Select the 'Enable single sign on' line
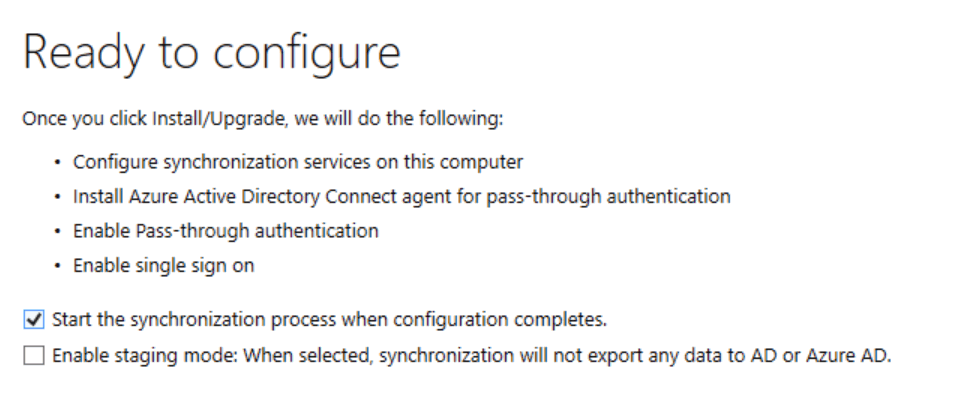This screenshot has width=957, height=396. tap(164, 266)
